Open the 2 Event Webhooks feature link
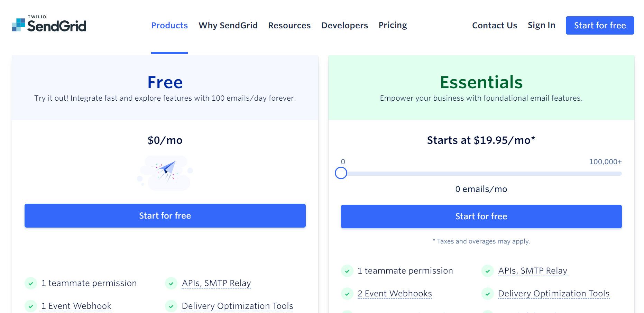Screen dimensions: 644x313 click(x=395, y=294)
